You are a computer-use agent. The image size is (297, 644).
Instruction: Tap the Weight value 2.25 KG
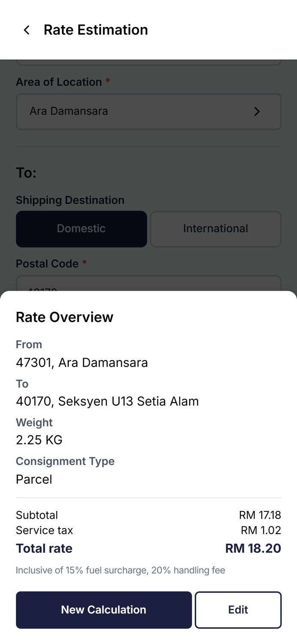tap(39, 440)
